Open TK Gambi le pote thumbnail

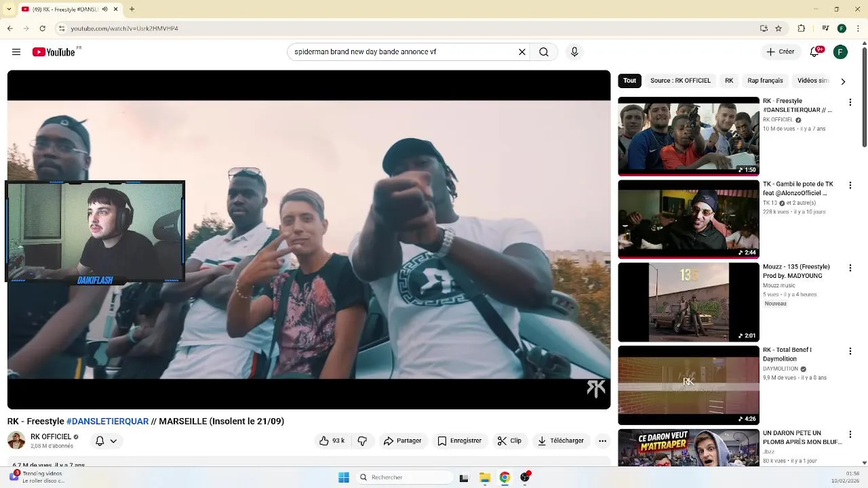pyautogui.click(x=688, y=219)
